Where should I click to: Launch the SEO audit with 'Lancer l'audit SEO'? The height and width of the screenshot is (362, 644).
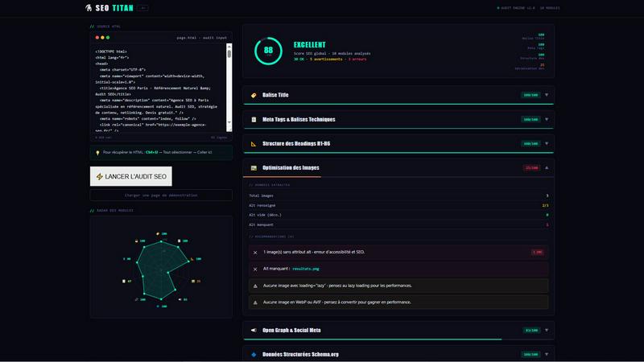pyautogui.click(x=131, y=176)
